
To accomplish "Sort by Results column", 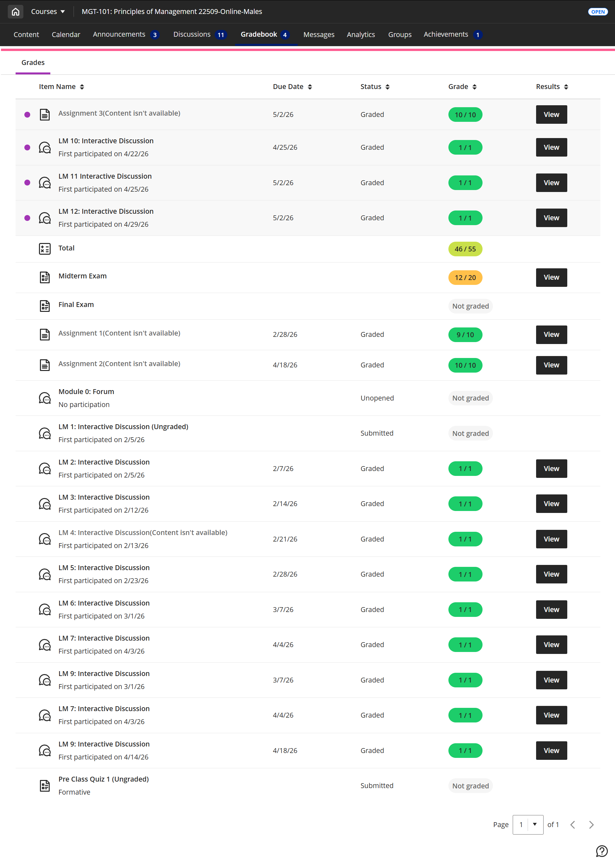I will 552,87.
